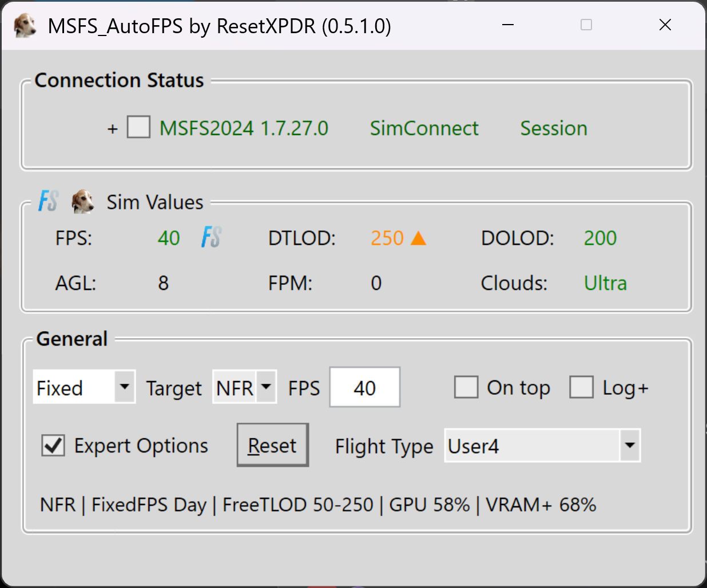This screenshot has height=588, width=707.
Task: Click the plus sign before MSFS2024 checkbox
Action: 113,129
